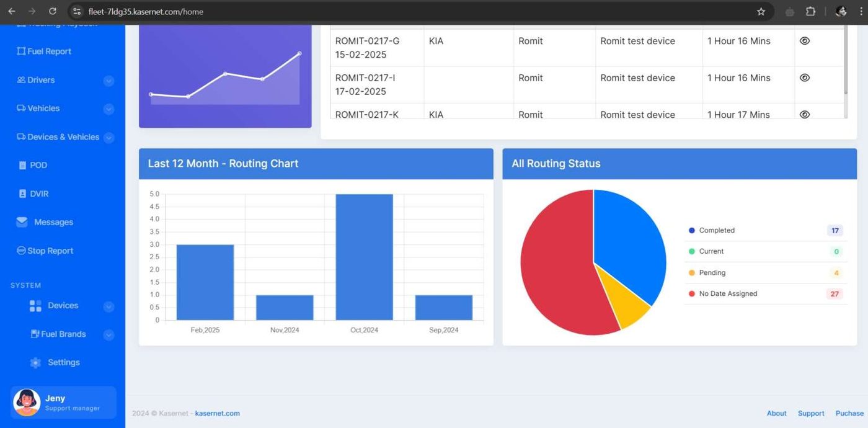Open the Settings gear icon in sidebar

(x=35, y=362)
